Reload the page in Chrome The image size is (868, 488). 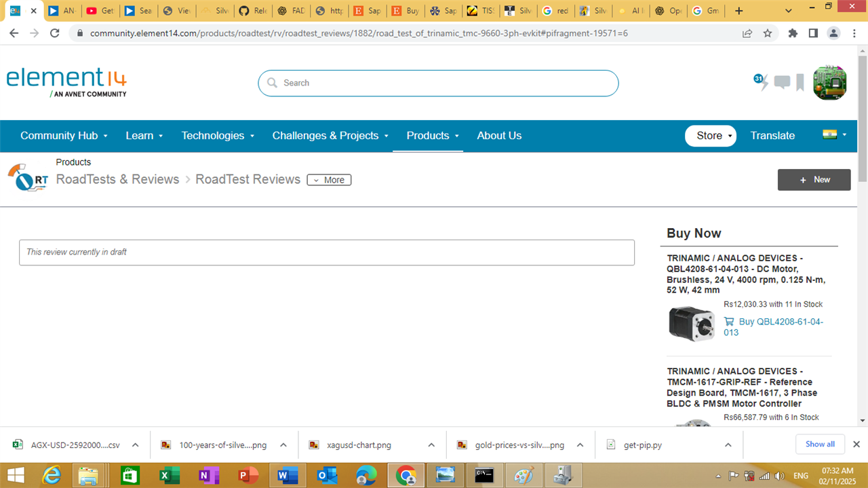[x=55, y=33]
